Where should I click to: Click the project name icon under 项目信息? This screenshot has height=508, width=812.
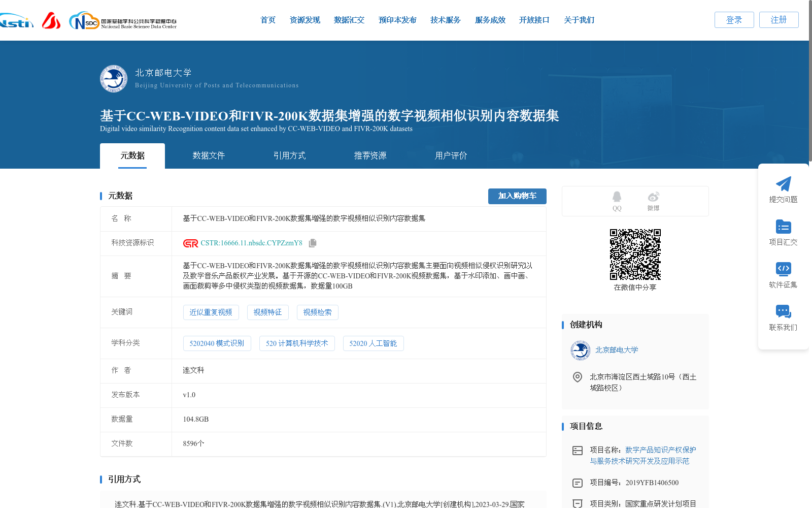click(578, 451)
